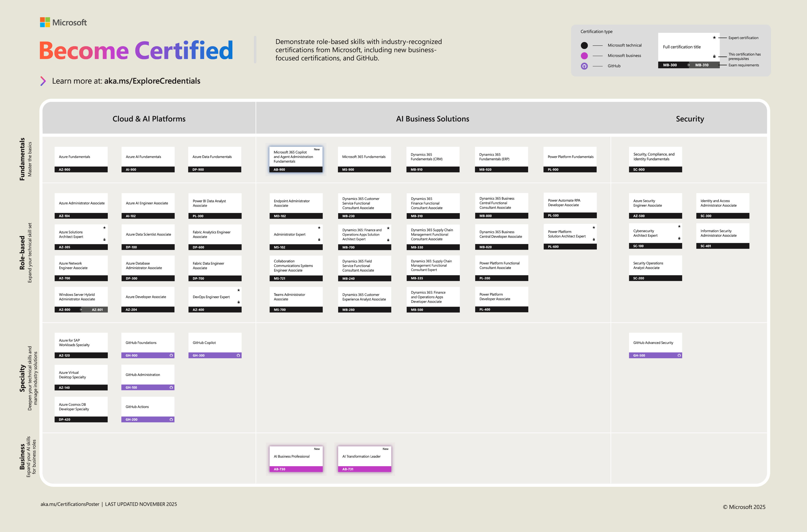Click the magenta Microsoft business legend dot
807x532 pixels.
click(584, 56)
